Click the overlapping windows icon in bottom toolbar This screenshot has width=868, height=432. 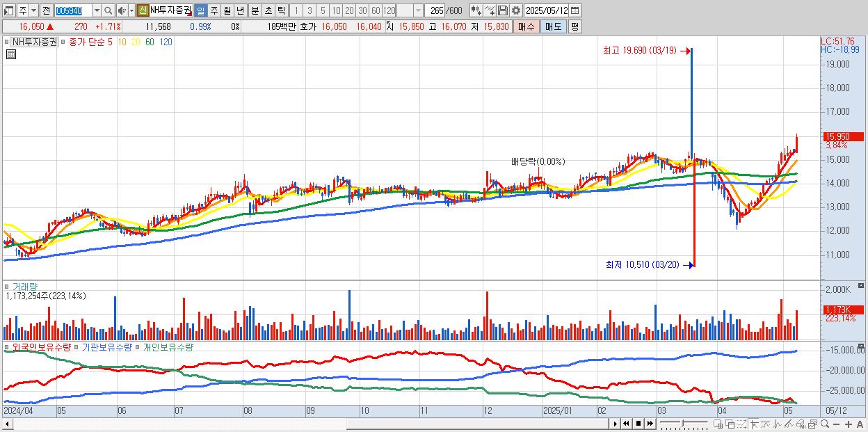point(730,424)
